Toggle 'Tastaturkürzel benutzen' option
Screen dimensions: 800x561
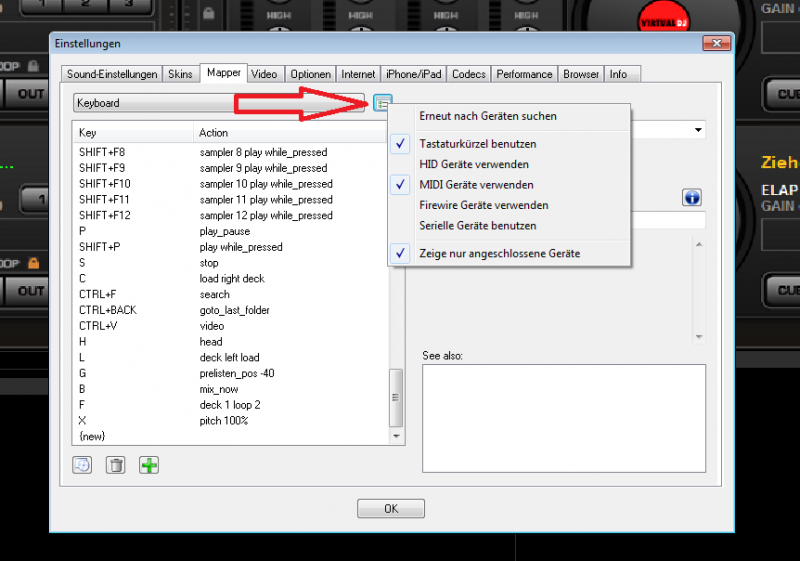(x=477, y=144)
